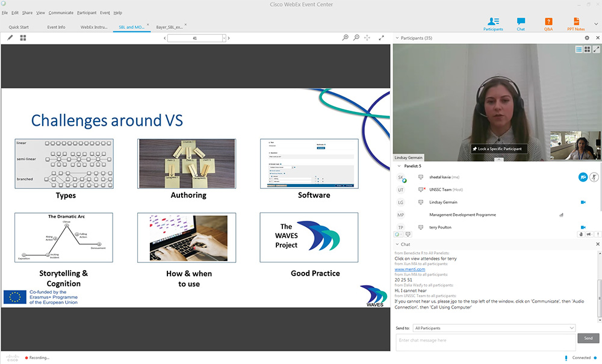This screenshot has height=364, width=602.
Task: Open the Share menu
Action: click(27, 13)
